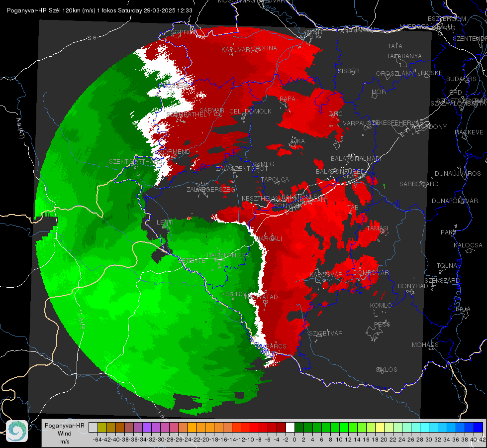Click the MARCALI city label
This screenshot has height=448, width=487.
tap(268, 239)
